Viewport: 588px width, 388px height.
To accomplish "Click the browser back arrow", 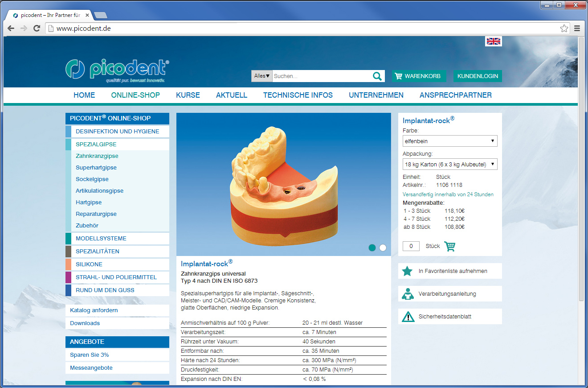I will pos(11,28).
